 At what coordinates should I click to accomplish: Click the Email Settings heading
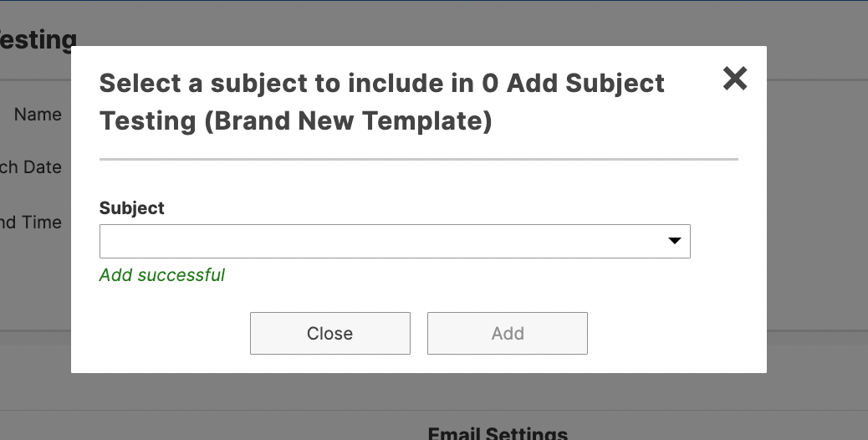498,432
